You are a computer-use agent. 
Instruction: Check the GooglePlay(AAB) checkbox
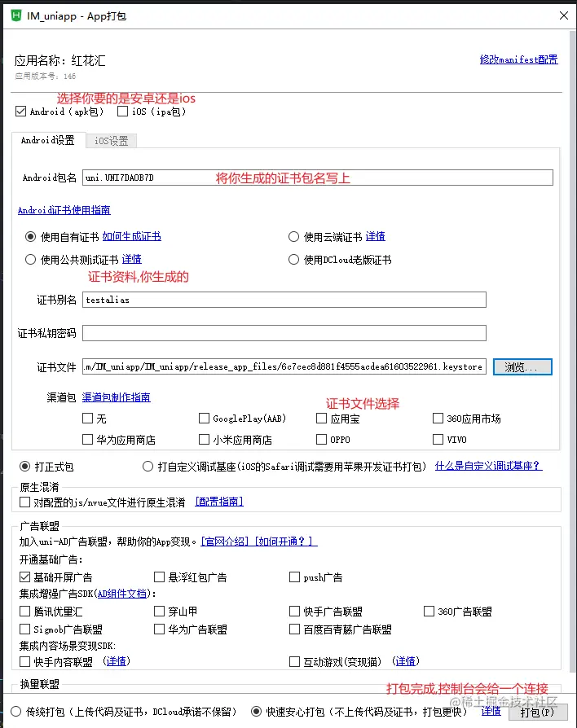[204, 419]
